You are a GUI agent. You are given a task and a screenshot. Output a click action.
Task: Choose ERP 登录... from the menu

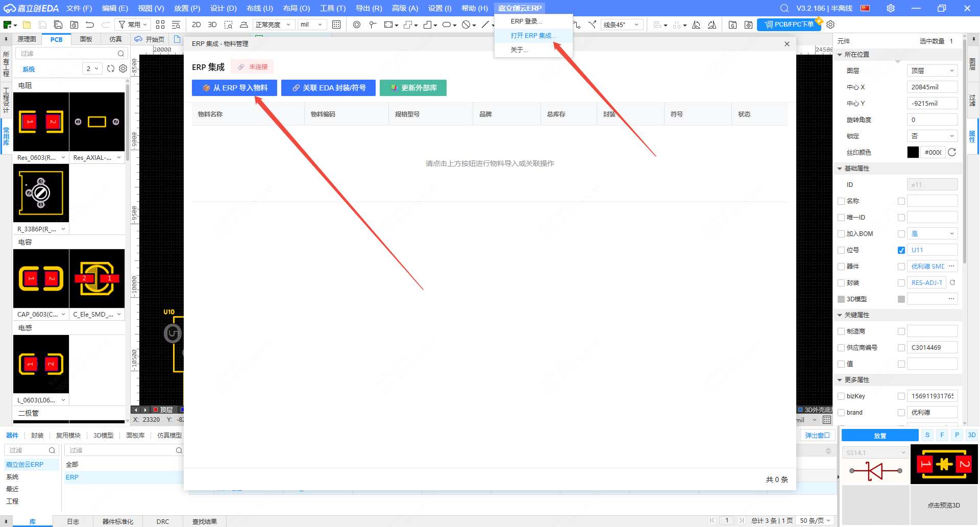(x=526, y=21)
